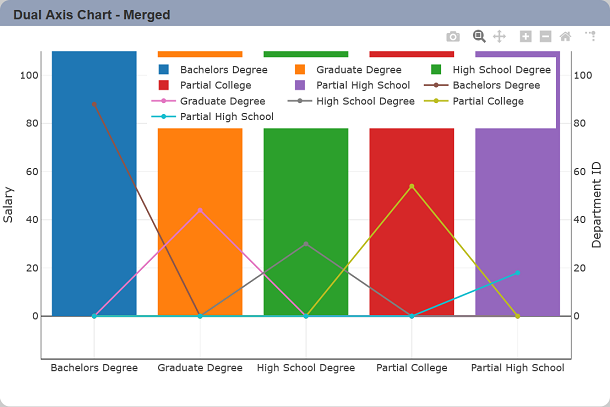Toggle spike lines icon in modebar
610x407 pixels.
pyautogui.click(x=591, y=36)
